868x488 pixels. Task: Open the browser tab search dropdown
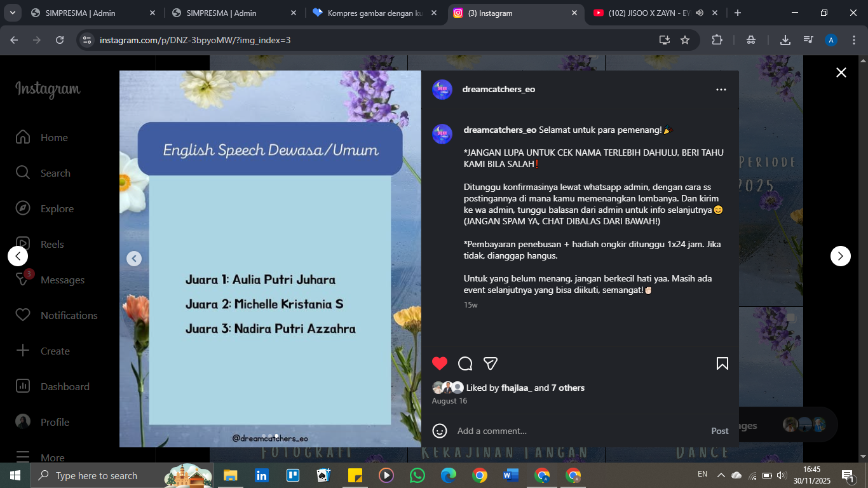pos(12,13)
